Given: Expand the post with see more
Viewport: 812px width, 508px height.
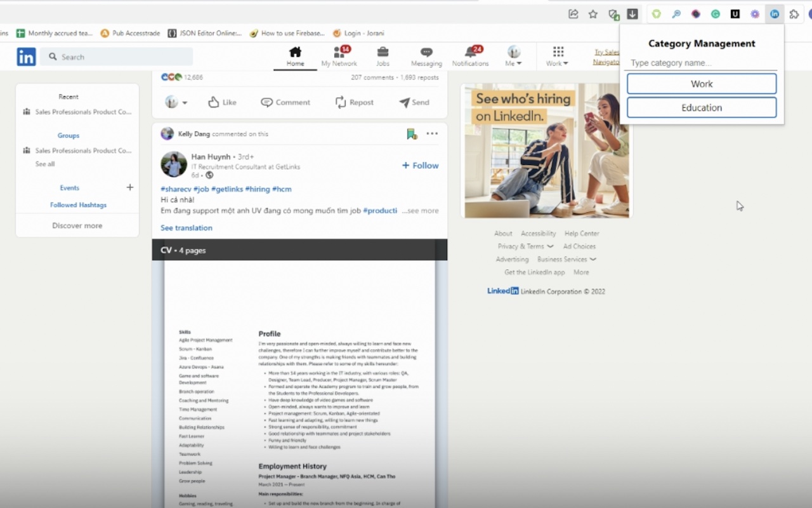Looking at the screenshot, I should (420, 211).
